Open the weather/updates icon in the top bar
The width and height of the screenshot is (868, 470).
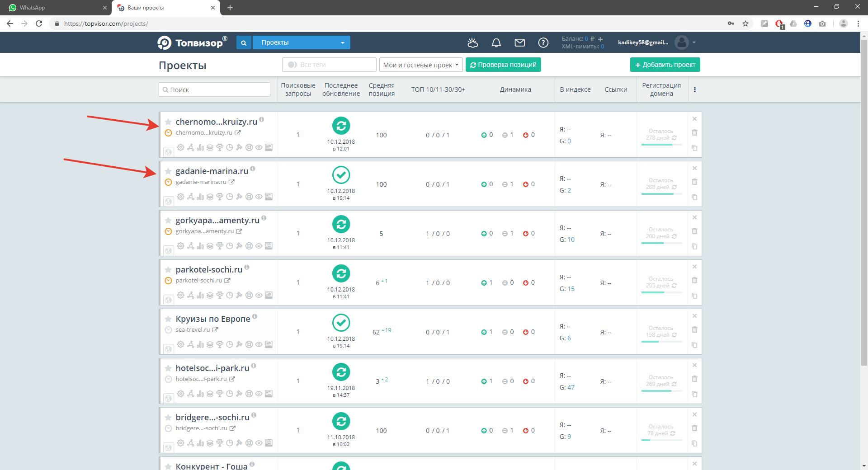(472, 42)
